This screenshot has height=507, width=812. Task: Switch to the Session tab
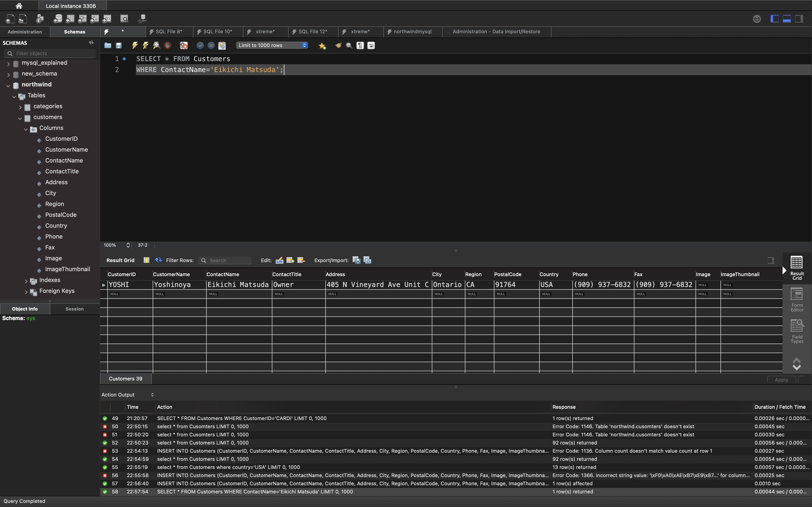coord(75,309)
